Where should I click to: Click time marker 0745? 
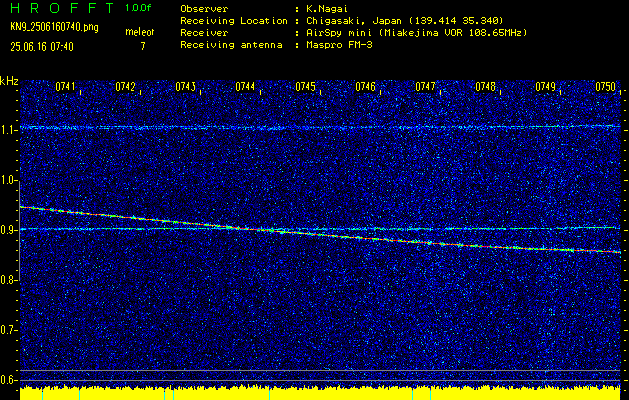[305, 86]
